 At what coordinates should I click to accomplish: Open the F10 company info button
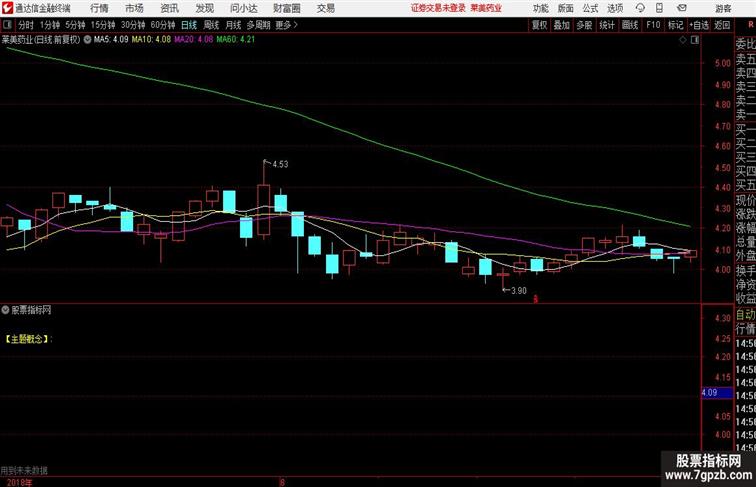tap(653, 25)
